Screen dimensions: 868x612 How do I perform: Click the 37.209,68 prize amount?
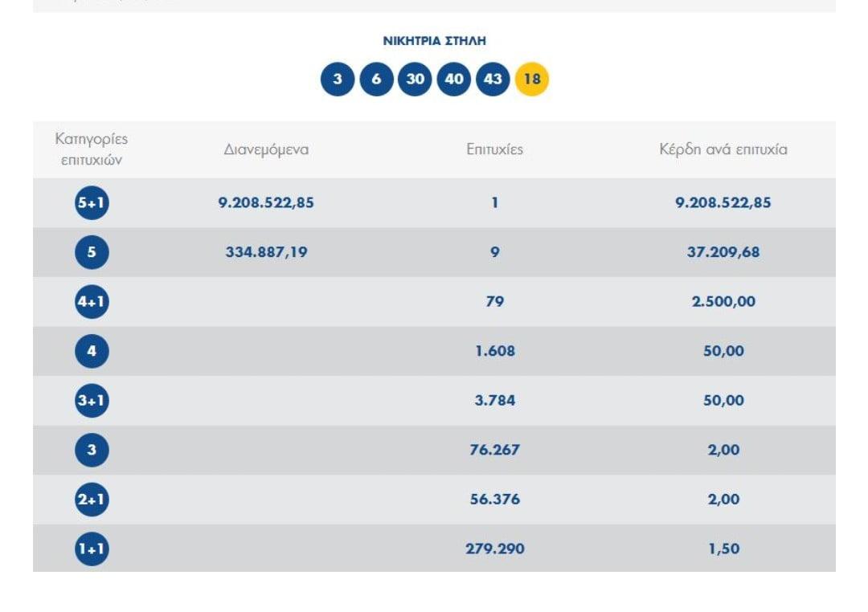[x=723, y=253]
